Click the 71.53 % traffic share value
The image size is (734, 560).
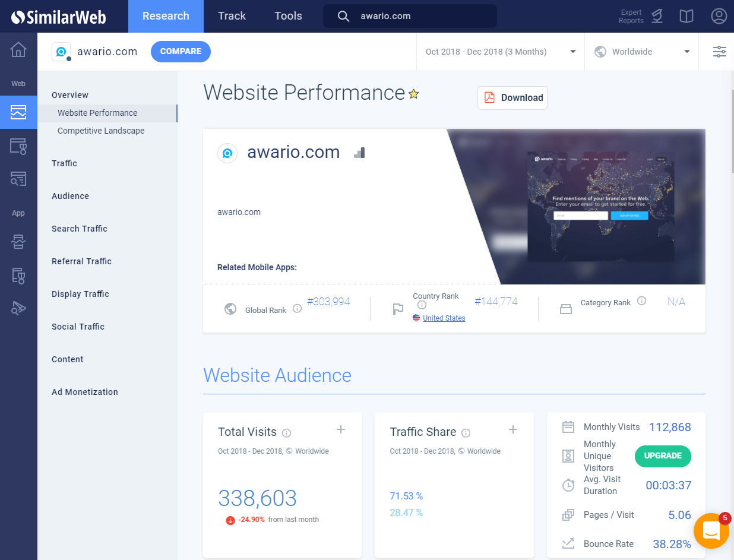click(406, 496)
